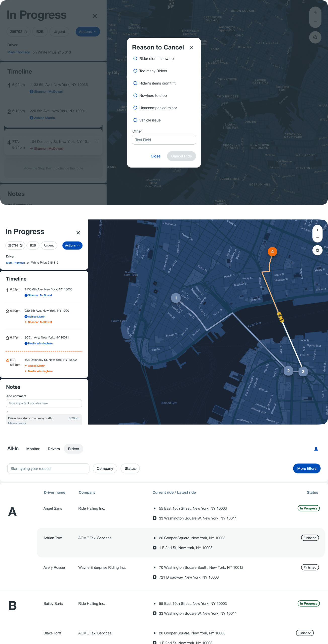Switch to the Drivers tab
328x644 pixels.
pyautogui.click(x=54, y=449)
